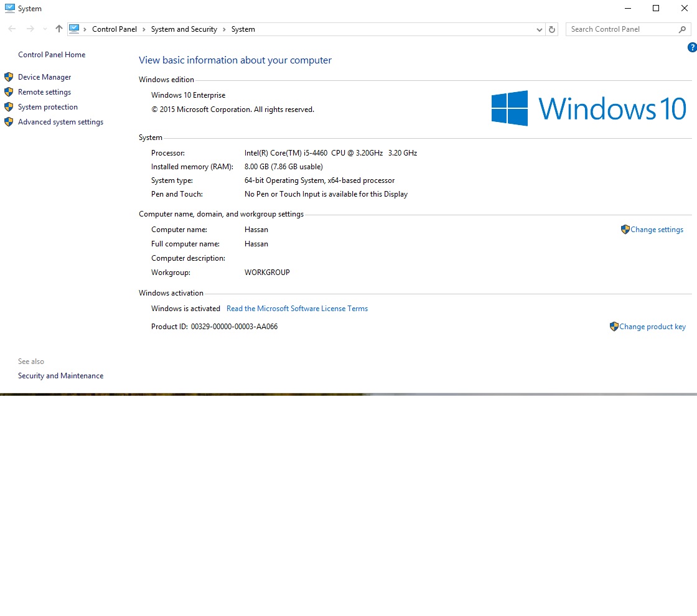Screen dimensions: 697x616
Task: Click the WORKGROUP value
Action: point(267,273)
